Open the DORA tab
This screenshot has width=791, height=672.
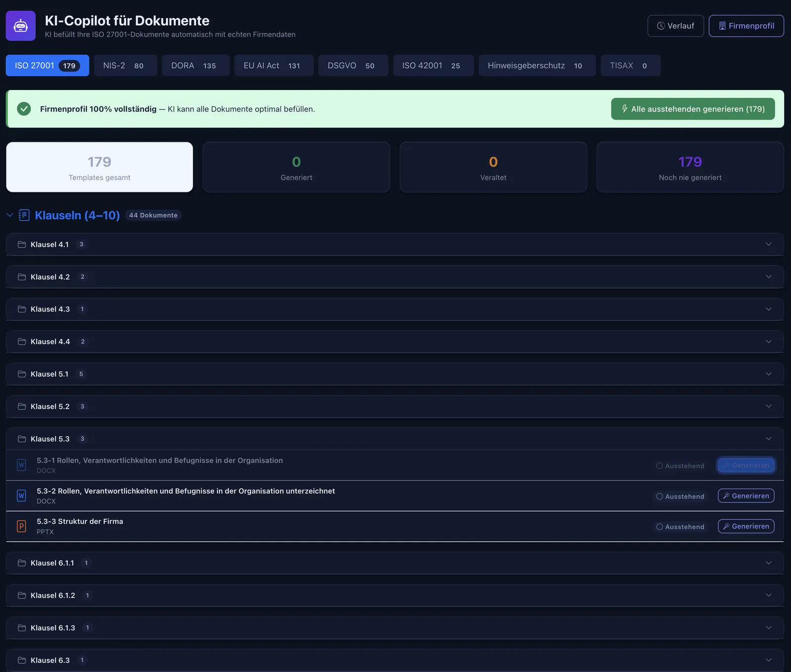196,65
